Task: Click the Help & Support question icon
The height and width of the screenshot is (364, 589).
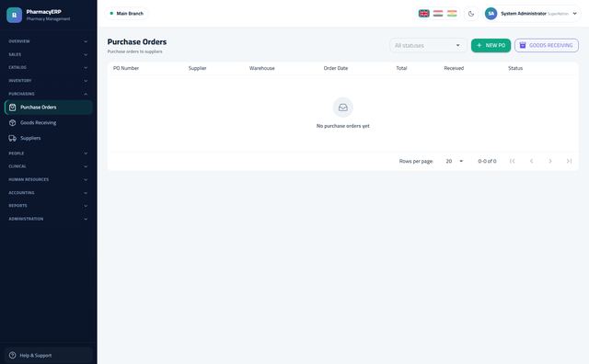Action: pos(12,355)
